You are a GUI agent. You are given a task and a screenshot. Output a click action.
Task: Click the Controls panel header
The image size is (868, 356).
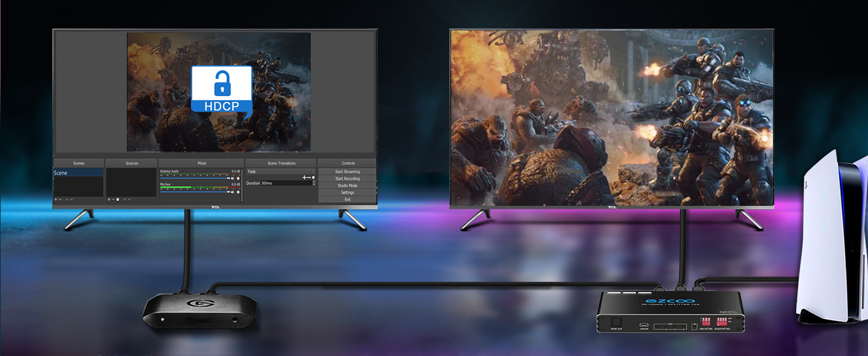click(x=348, y=163)
